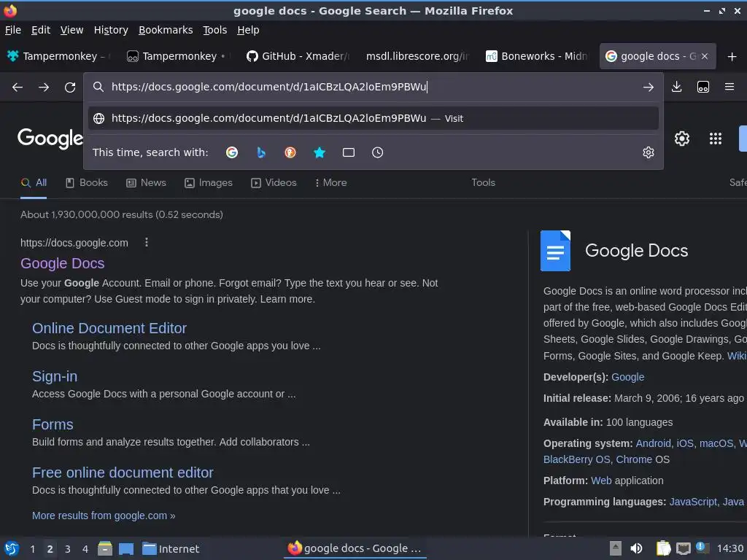Select the Books search filter

pos(86,183)
